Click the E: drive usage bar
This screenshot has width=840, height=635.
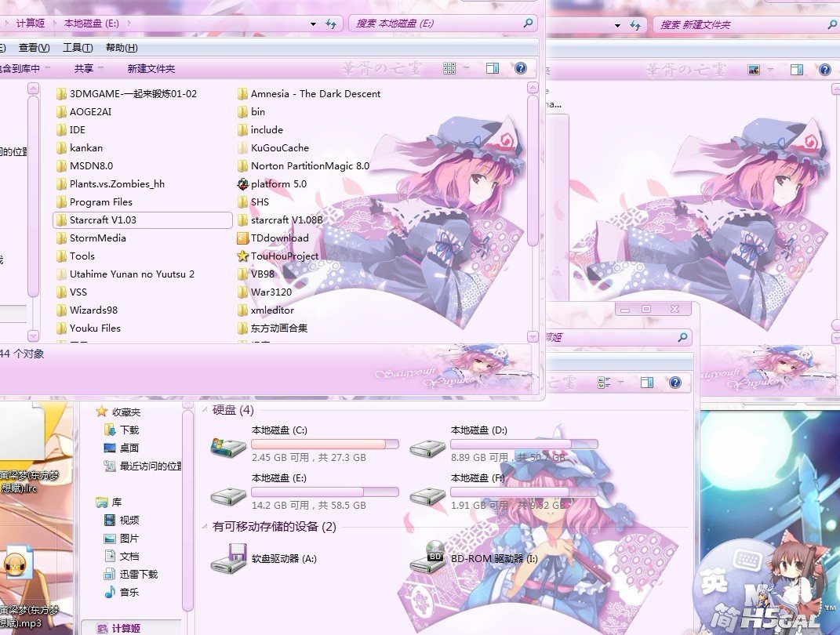pyautogui.click(x=325, y=492)
